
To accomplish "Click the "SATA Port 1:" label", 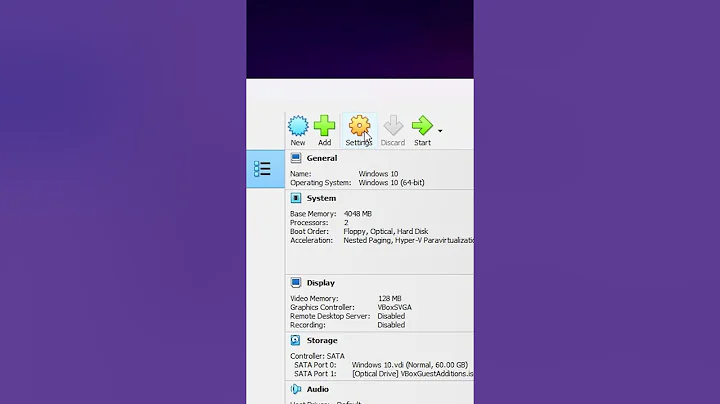I will 315,374.
